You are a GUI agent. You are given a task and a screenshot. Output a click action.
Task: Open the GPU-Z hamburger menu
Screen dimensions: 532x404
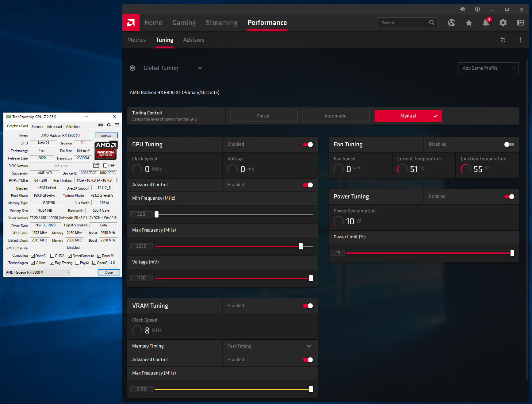click(117, 125)
